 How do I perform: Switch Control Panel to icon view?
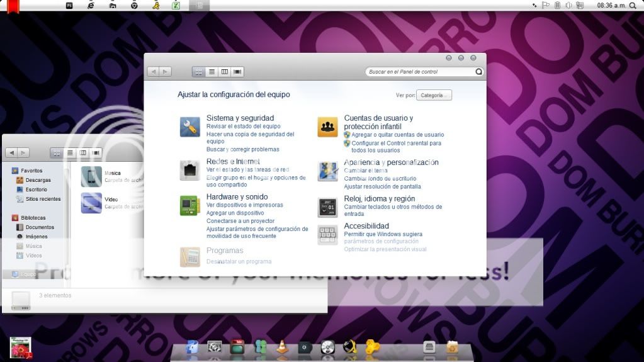pyautogui.click(x=199, y=72)
